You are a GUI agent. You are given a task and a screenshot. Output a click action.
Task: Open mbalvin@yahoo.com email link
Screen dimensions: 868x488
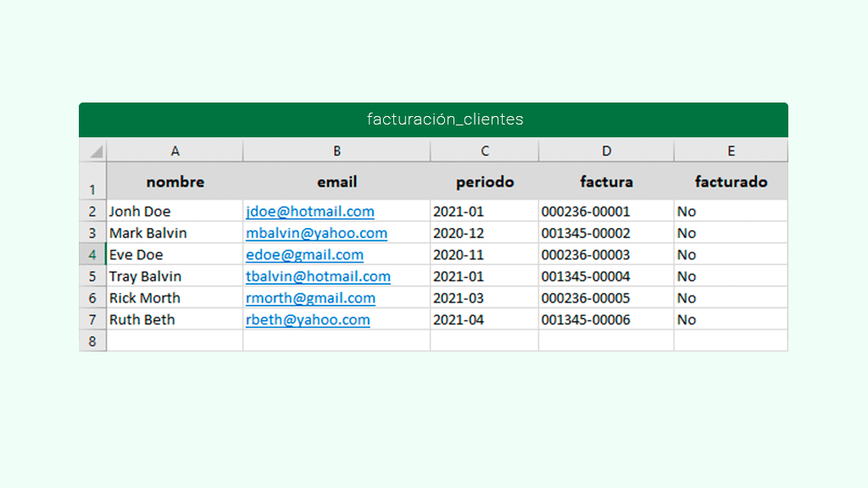pos(317,233)
